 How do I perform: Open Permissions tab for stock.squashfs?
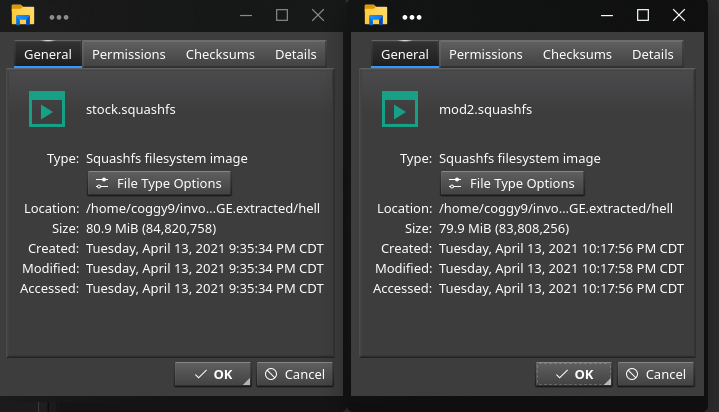coord(129,54)
